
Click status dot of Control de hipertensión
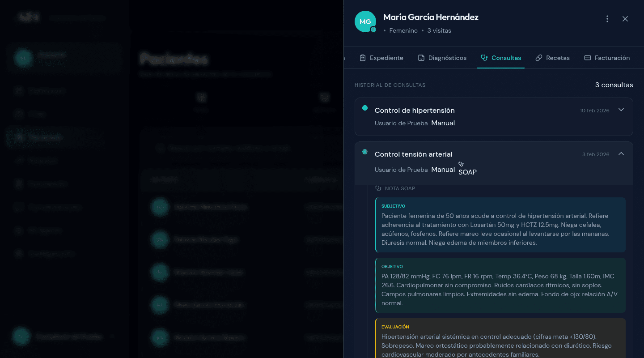tap(365, 108)
